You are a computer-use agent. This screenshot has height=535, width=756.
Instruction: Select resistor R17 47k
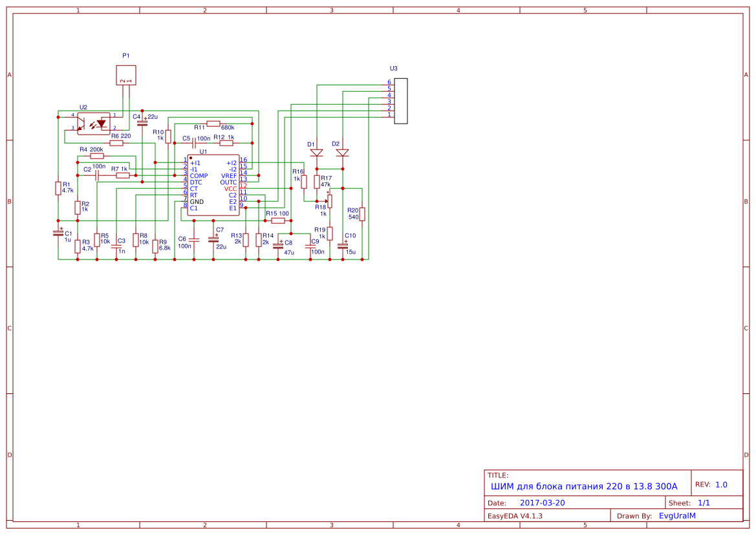click(x=317, y=181)
